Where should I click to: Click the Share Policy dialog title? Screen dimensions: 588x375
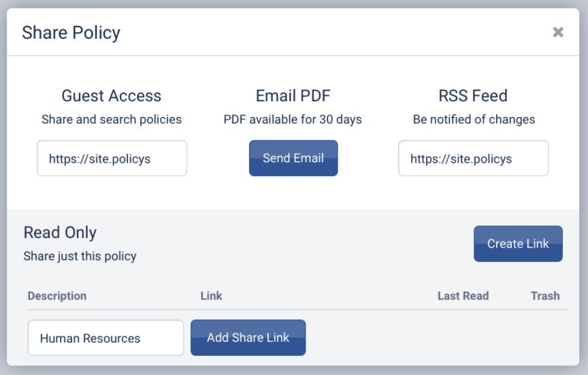pos(71,32)
